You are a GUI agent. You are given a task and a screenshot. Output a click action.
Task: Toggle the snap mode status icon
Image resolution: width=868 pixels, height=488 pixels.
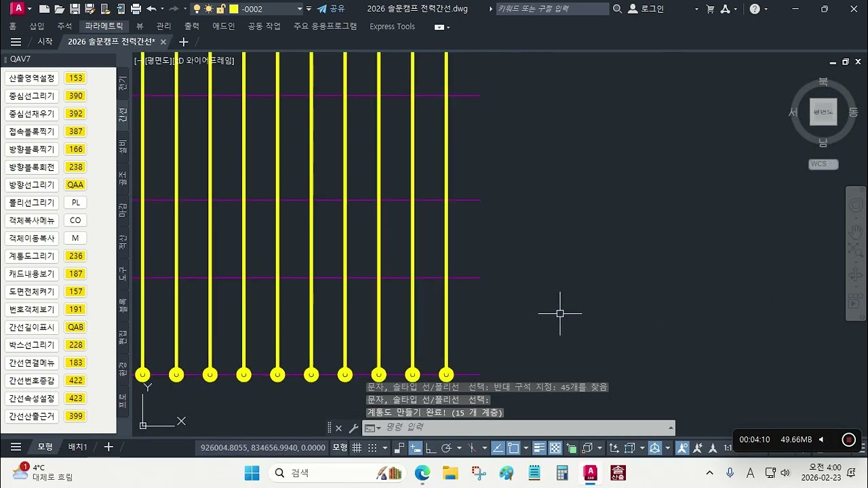coord(372,448)
